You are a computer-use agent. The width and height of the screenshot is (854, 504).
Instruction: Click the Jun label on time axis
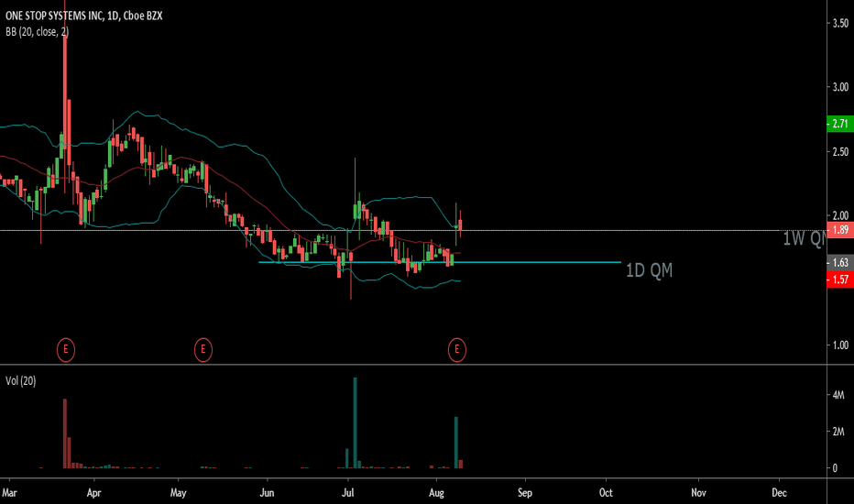(267, 493)
